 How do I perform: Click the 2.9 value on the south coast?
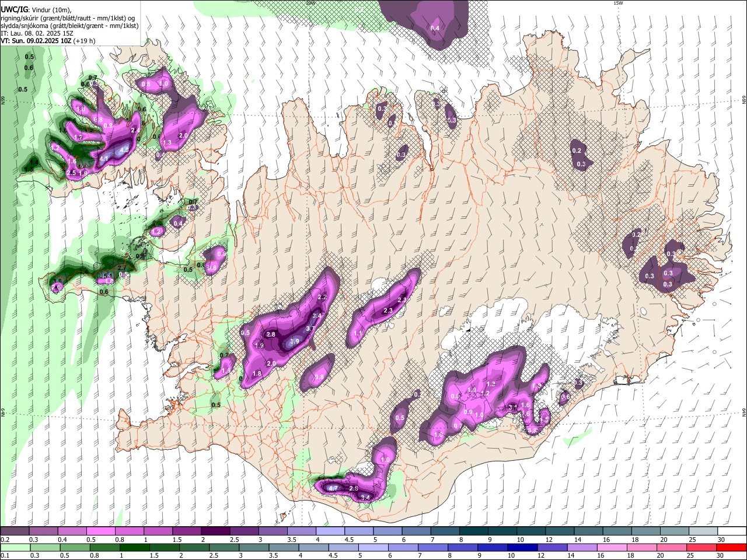(x=353, y=488)
